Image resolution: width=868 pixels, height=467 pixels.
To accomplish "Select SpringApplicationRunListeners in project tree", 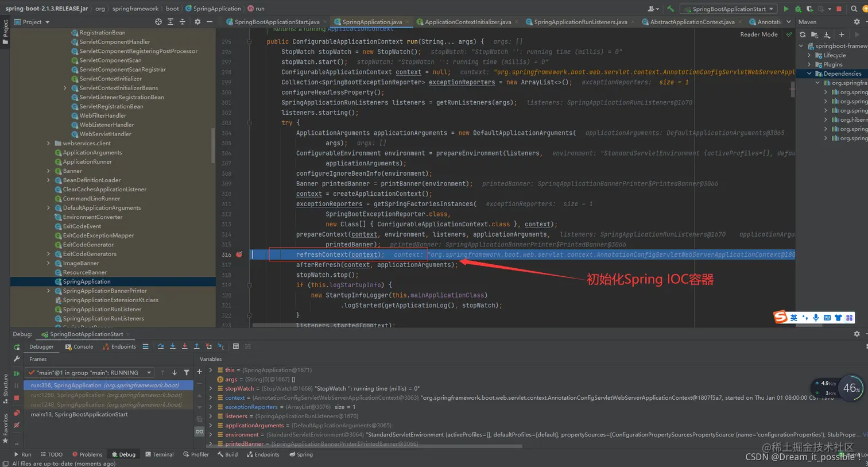I will [x=103, y=318].
